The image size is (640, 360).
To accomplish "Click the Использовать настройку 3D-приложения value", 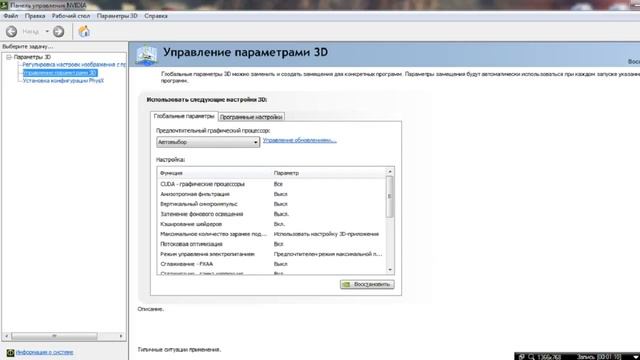I will pyautogui.click(x=326, y=234).
